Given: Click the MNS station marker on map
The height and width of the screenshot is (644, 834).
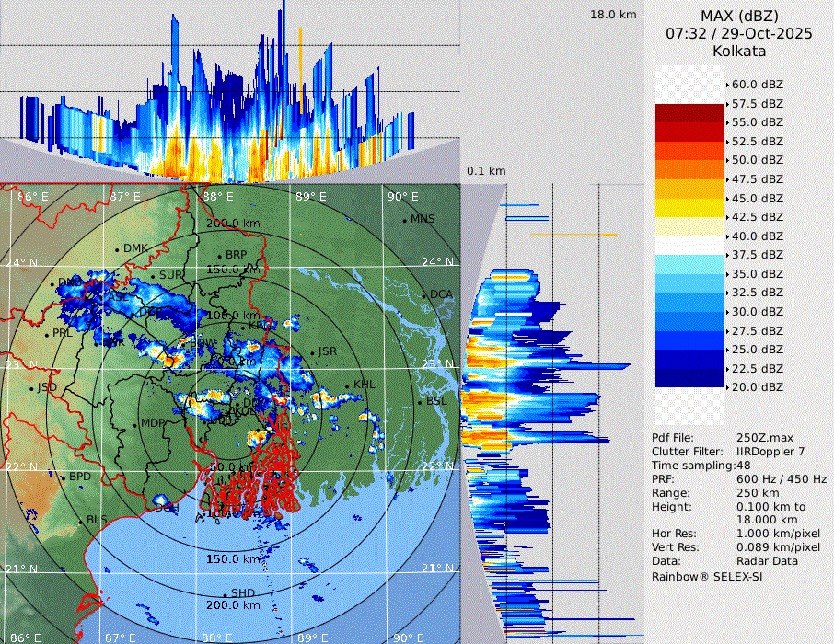Looking at the screenshot, I should point(404,220).
